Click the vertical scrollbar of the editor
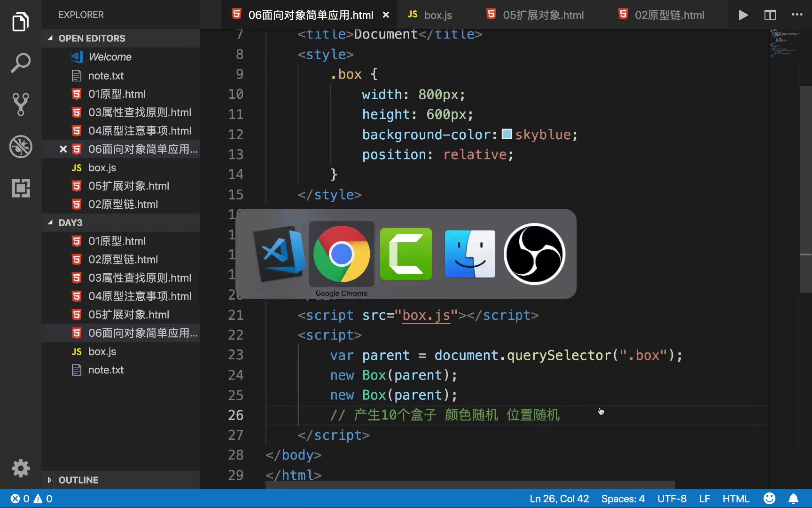The width and height of the screenshot is (812, 508). tap(805, 190)
